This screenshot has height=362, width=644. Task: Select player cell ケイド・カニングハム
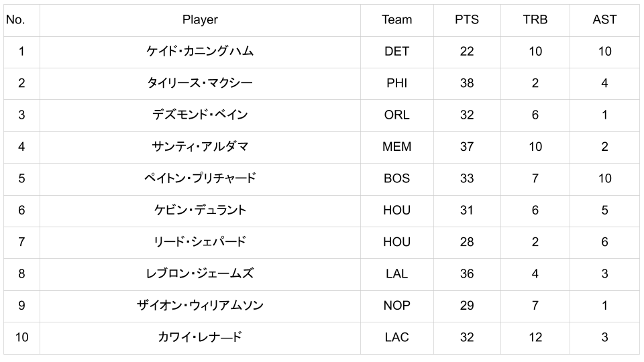coord(200,52)
